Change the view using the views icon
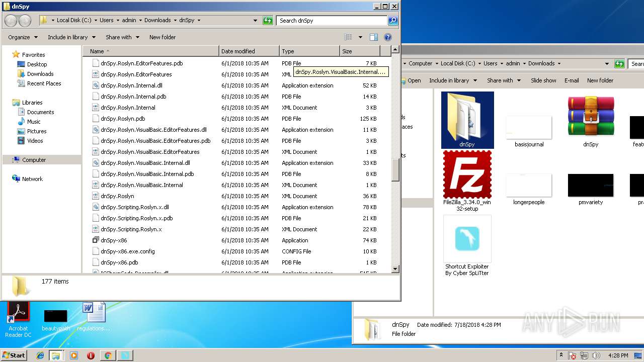The height and width of the screenshot is (362, 644). [x=348, y=37]
